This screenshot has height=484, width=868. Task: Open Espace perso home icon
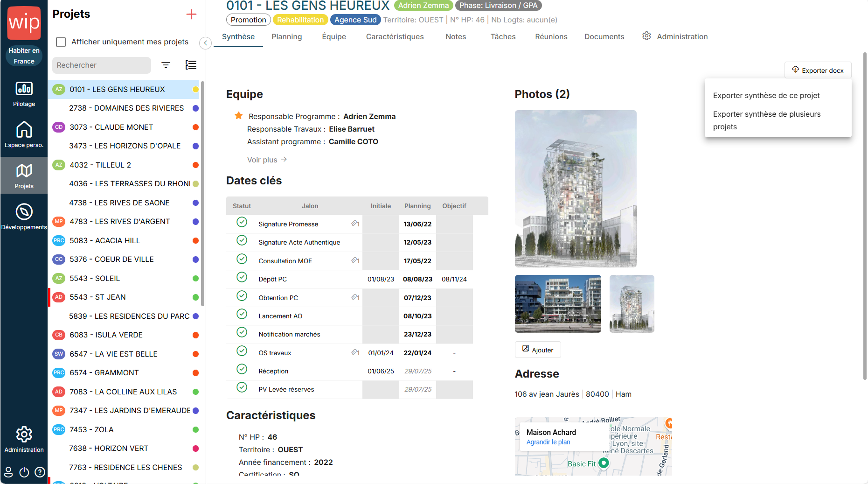pos(24,129)
